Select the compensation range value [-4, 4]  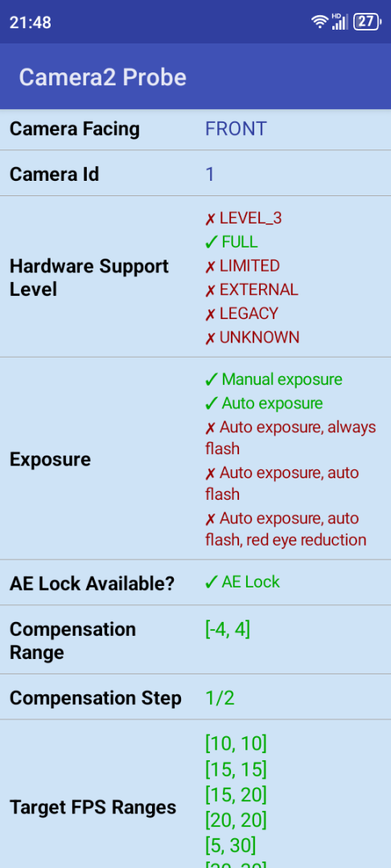[228, 630]
